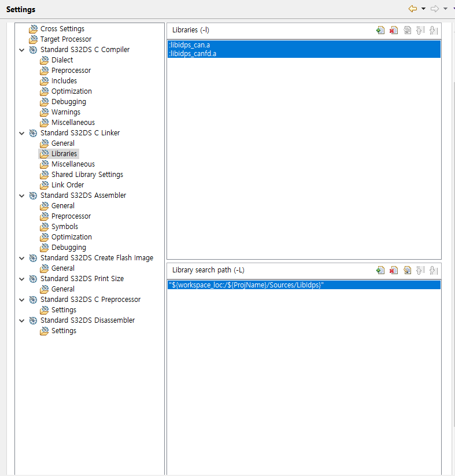
Task: Add a library in Libraries (-l) toolbar
Action: (x=380, y=30)
